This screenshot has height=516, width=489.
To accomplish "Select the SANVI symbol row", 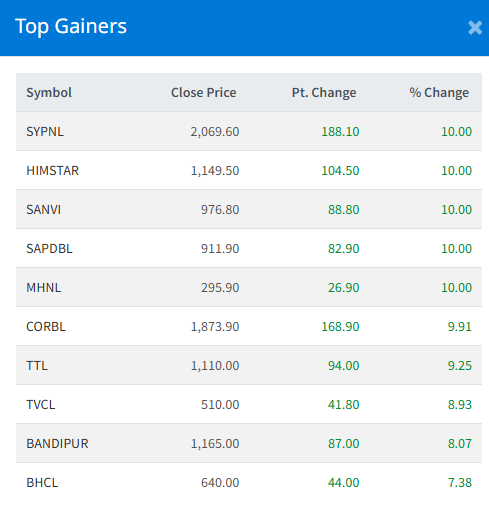I will [249, 209].
